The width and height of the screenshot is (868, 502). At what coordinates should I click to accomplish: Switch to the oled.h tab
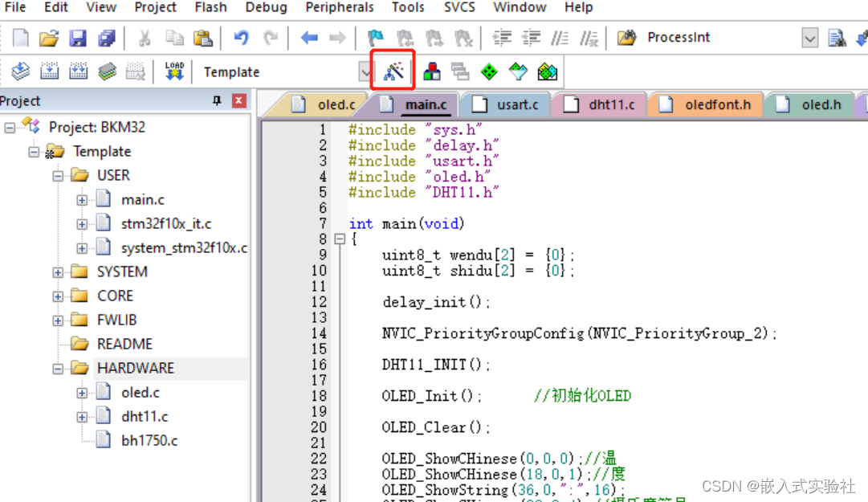point(811,104)
